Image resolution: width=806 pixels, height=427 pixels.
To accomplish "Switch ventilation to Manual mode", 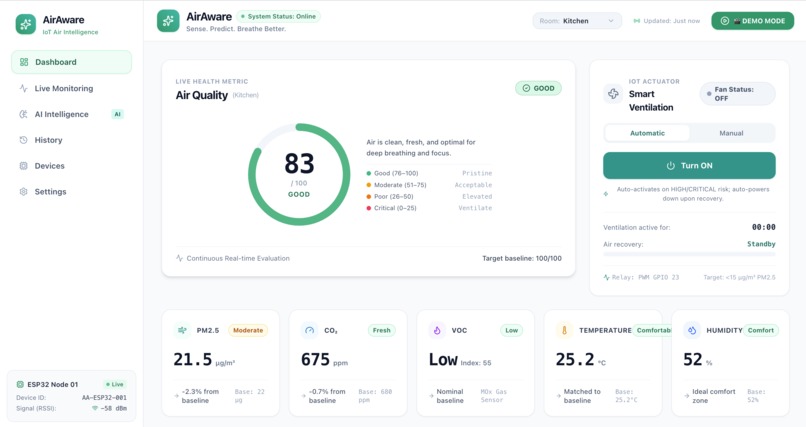I will click(x=731, y=133).
